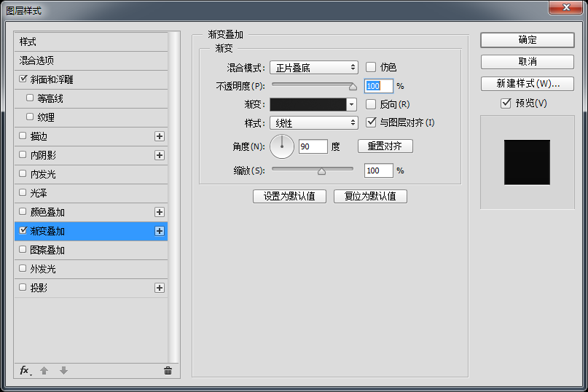Click the 复位为默认值 button
Image resolution: width=588 pixels, height=392 pixels.
click(370, 196)
